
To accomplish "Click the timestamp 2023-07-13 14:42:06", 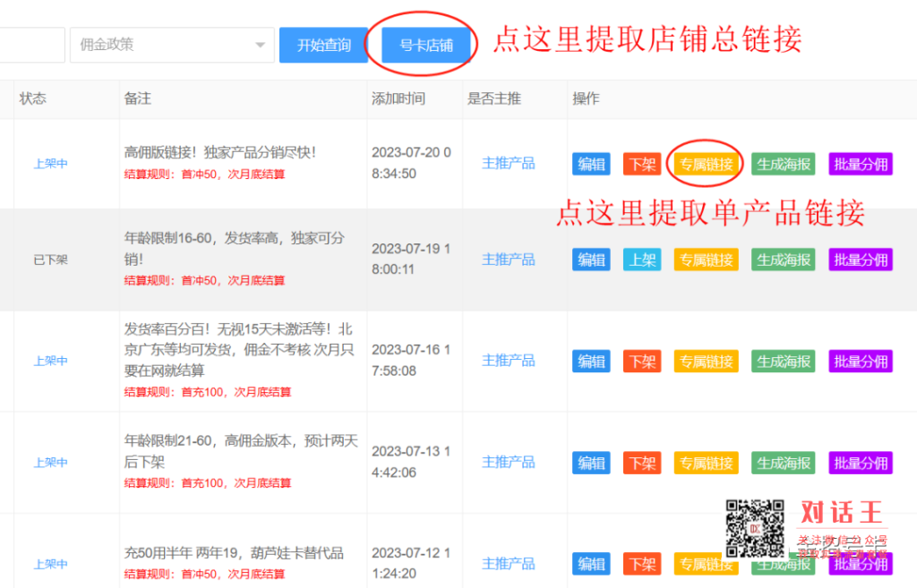I will click(411, 462).
